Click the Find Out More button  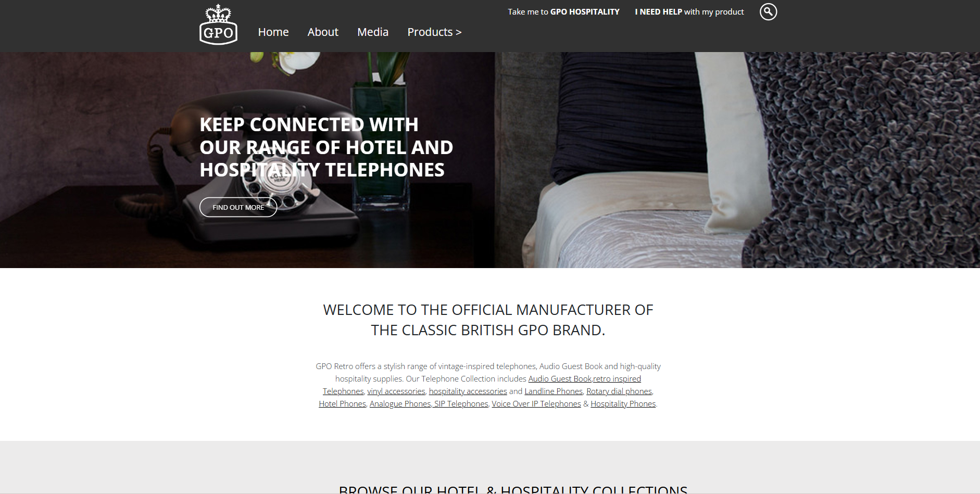point(238,207)
